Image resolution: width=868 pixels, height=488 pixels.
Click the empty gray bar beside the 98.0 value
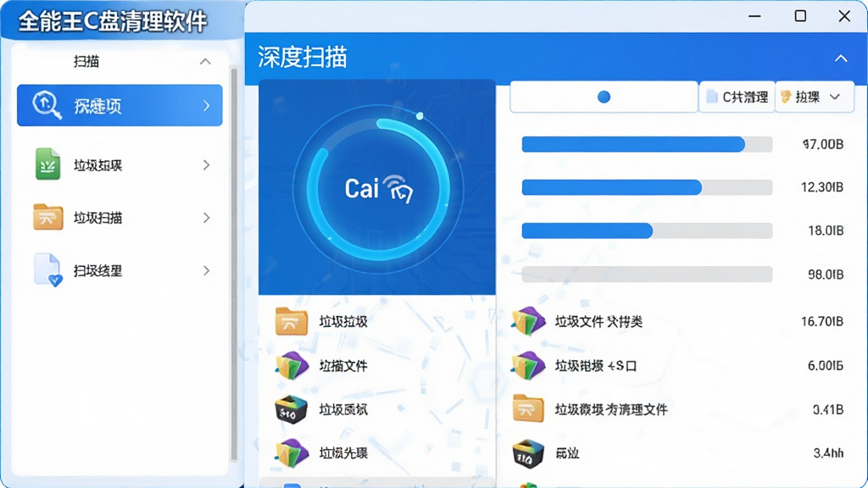[647, 274]
